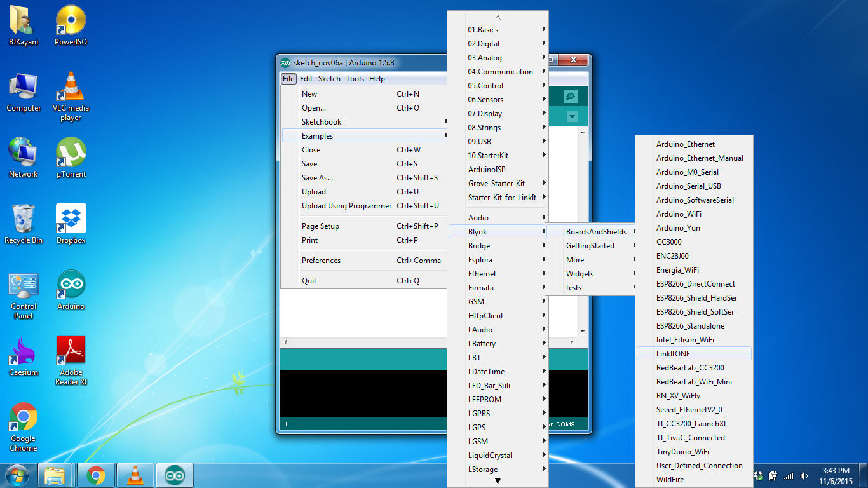Expand the Grove_Starter_Kit submenu

coord(498,184)
